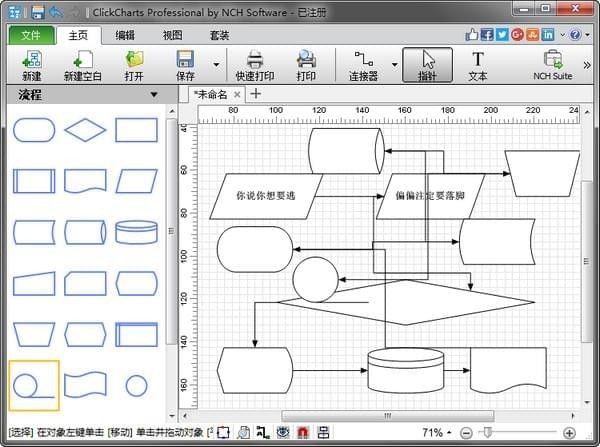Toggle the eye visibility icon in status bar
Image resolution: width=600 pixels, height=447 pixels.
(283, 433)
